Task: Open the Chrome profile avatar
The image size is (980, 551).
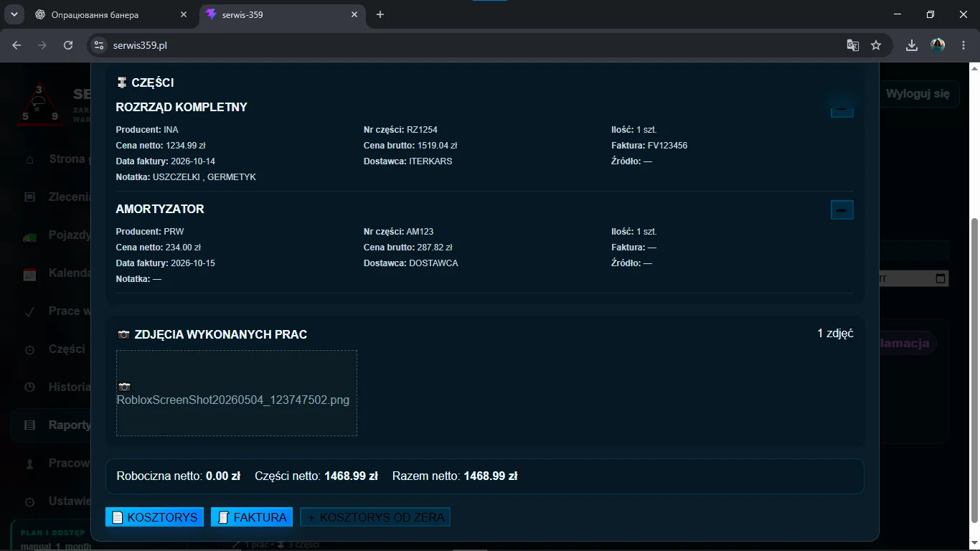Action: point(938,45)
